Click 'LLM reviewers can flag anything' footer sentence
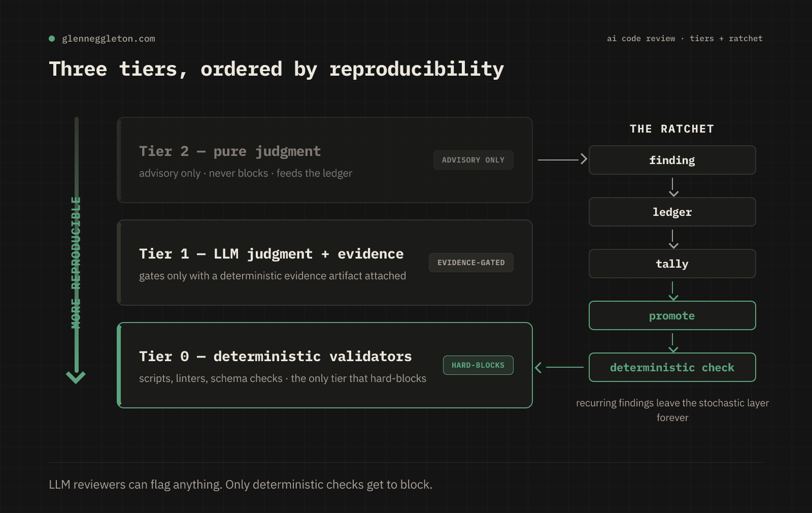 click(x=241, y=485)
